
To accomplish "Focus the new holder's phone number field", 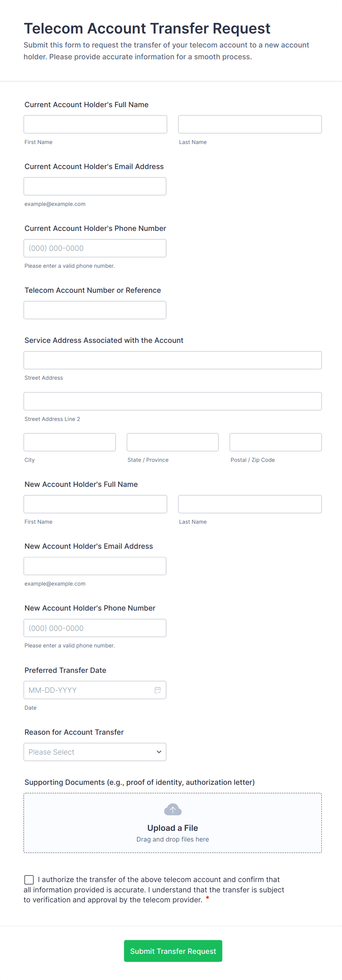I will 95,628.
